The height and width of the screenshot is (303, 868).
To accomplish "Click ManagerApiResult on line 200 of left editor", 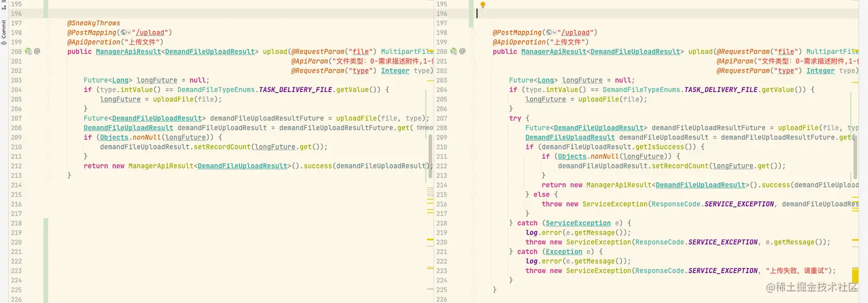I will coord(129,52).
